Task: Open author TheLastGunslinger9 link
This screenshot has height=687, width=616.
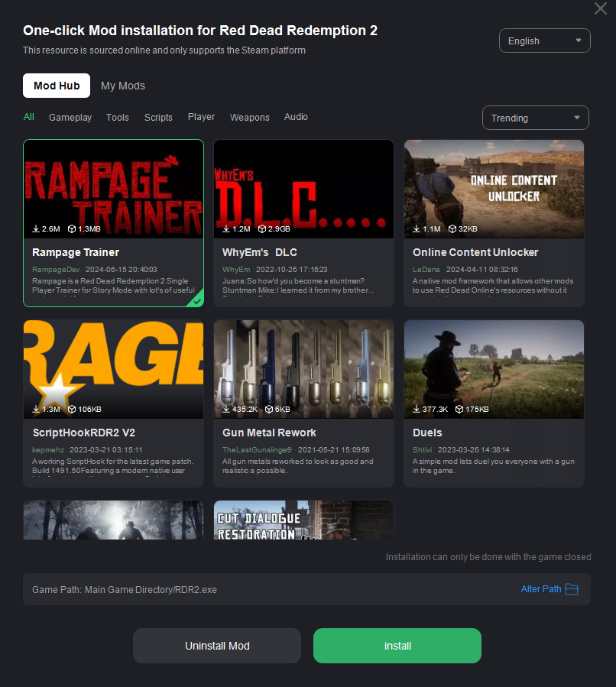Action: (257, 450)
